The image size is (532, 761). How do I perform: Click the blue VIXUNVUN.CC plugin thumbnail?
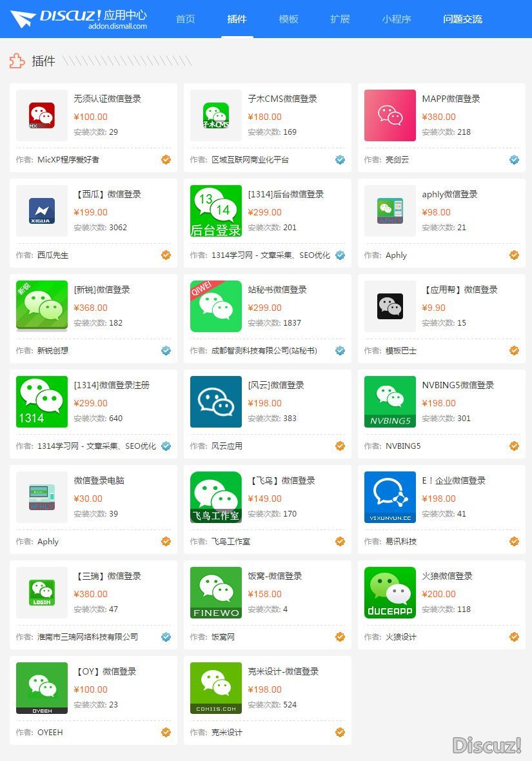[389, 497]
